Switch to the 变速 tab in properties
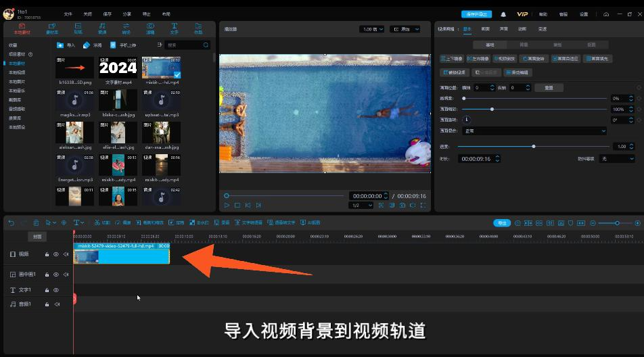644x357 pixels. 542,29
